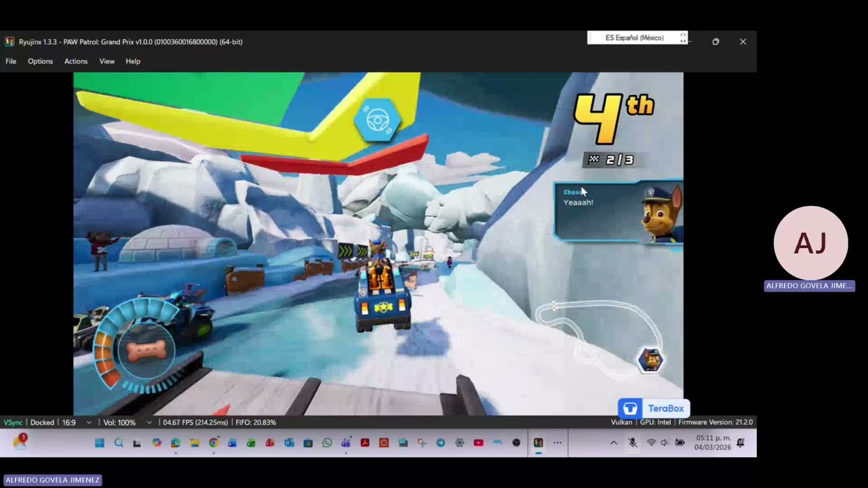Image resolution: width=868 pixels, height=488 pixels.
Task: Click the Firmware Version: 21.2.0 text
Action: coord(715,422)
